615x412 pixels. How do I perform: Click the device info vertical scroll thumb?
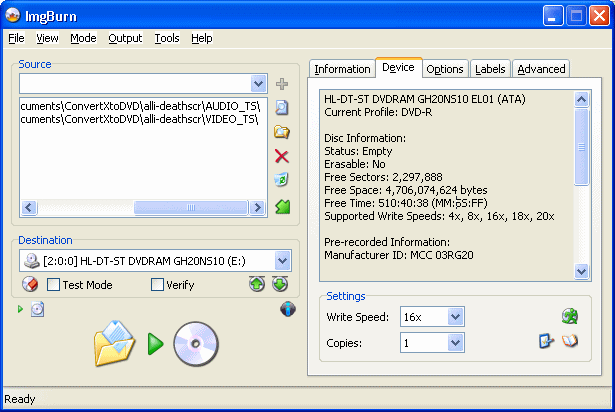tap(581, 147)
